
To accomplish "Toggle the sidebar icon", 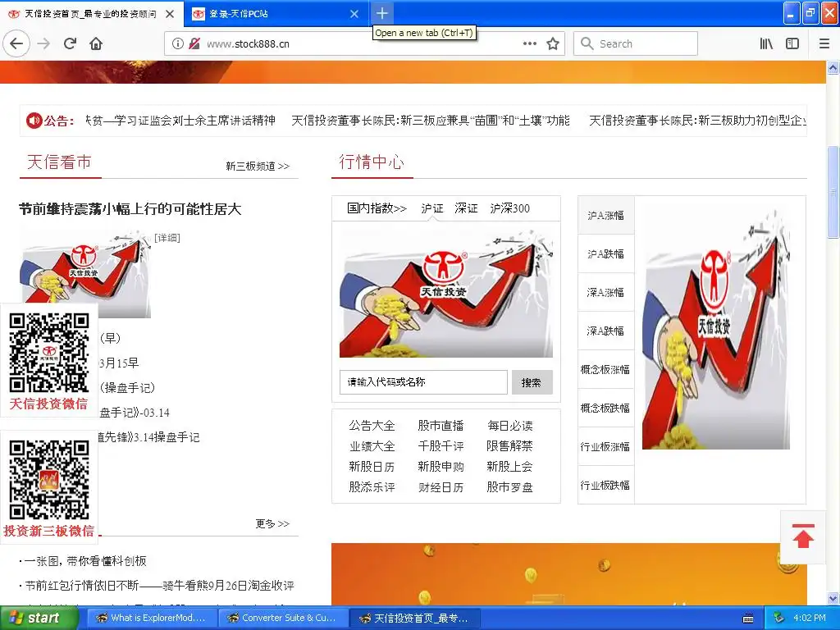I will point(792,43).
